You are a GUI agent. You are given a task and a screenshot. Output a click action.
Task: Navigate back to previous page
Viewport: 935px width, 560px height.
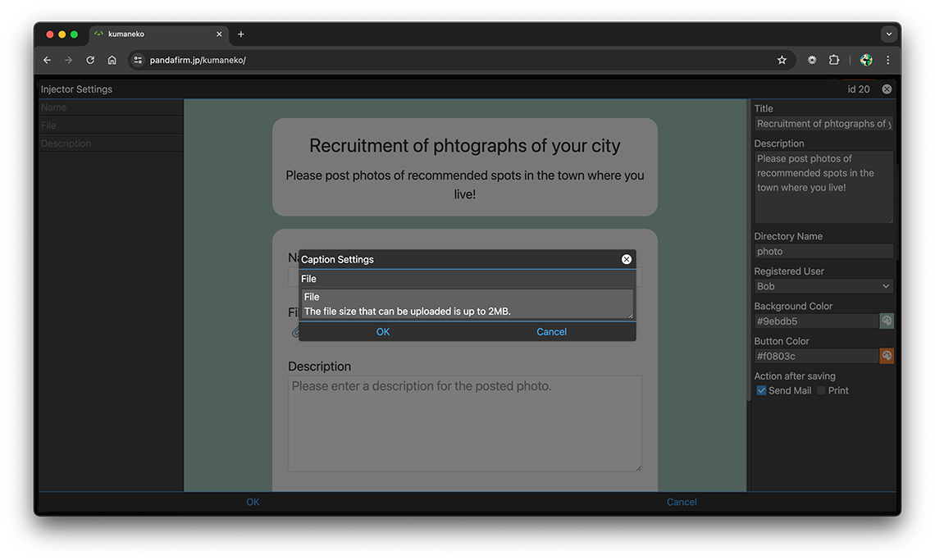coord(47,60)
